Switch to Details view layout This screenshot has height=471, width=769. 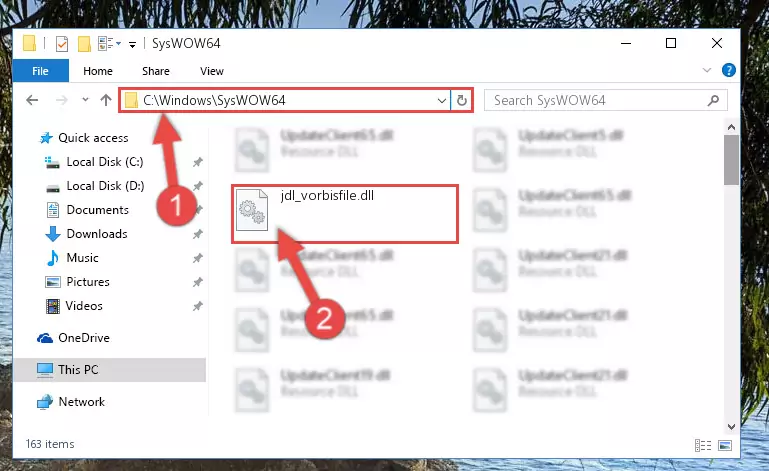(x=703, y=445)
